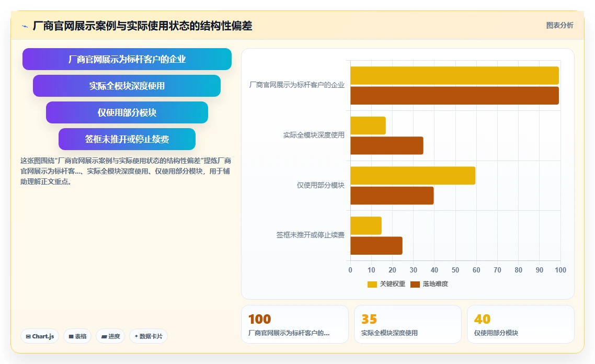Toggle the 落地难度 legend swatch
Viewport: 595px width, 364px height.
coord(415,285)
